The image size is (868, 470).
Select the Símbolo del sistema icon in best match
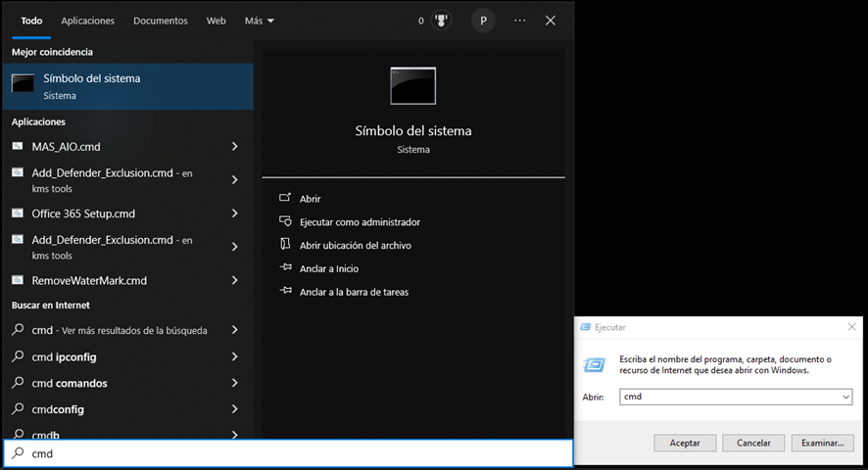point(24,83)
